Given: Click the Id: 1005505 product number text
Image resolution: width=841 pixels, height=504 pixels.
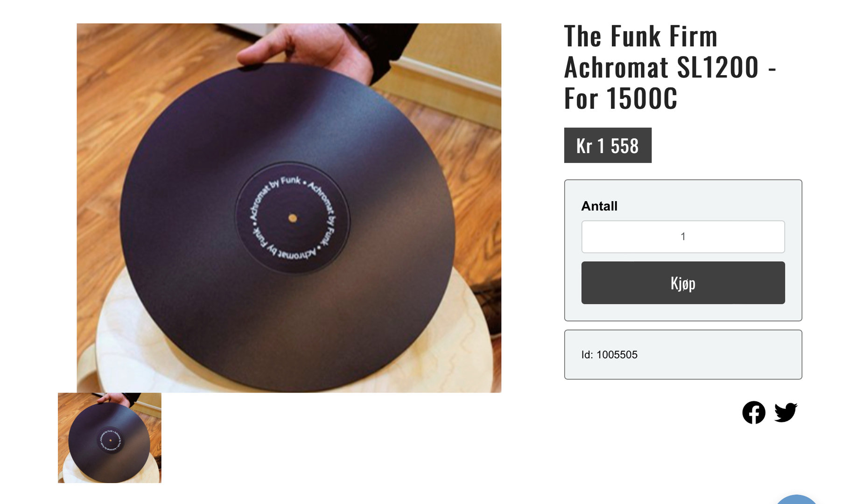Looking at the screenshot, I should 609,355.
